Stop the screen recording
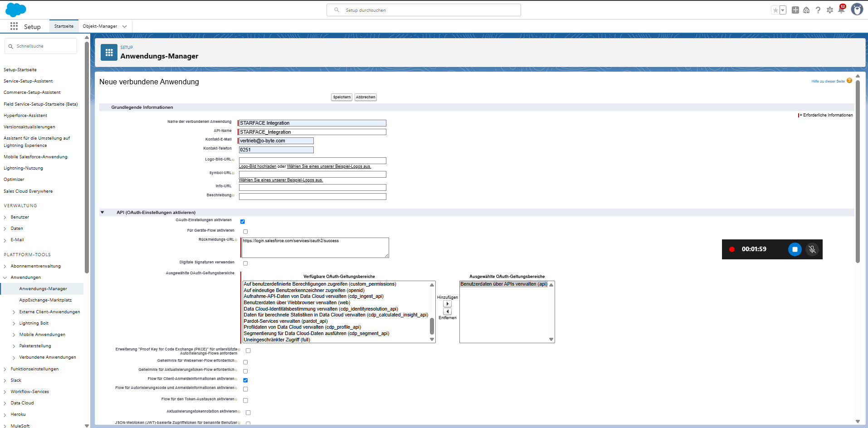868x428 pixels. pyautogui.click(x=795, y=249)
